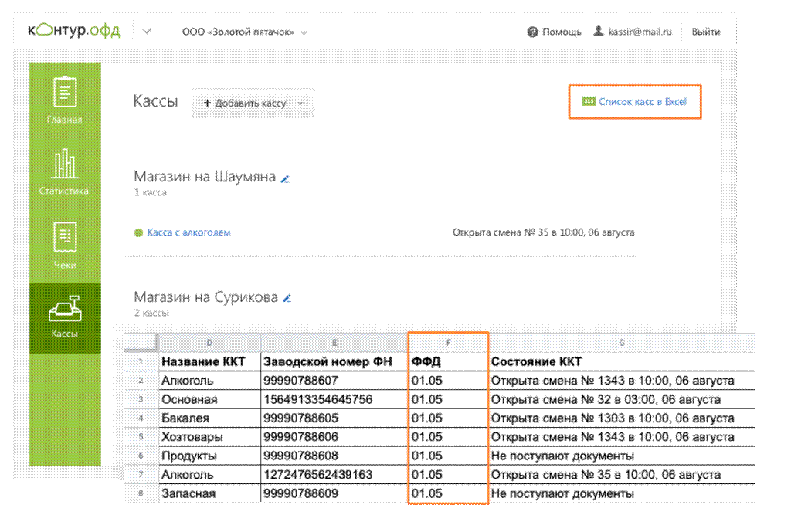Select the cell Бакалея

tap(209, 418)
